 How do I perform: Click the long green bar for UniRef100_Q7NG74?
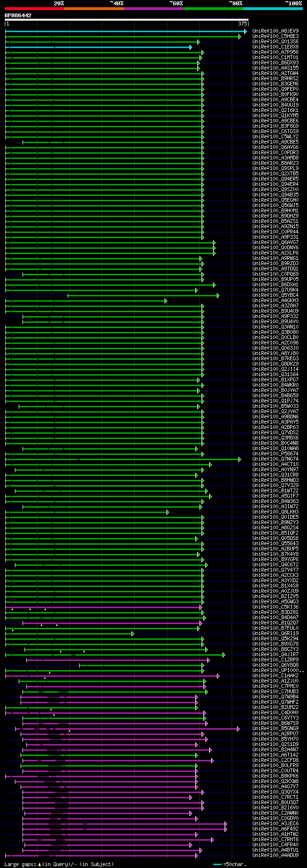coord(123,459)
